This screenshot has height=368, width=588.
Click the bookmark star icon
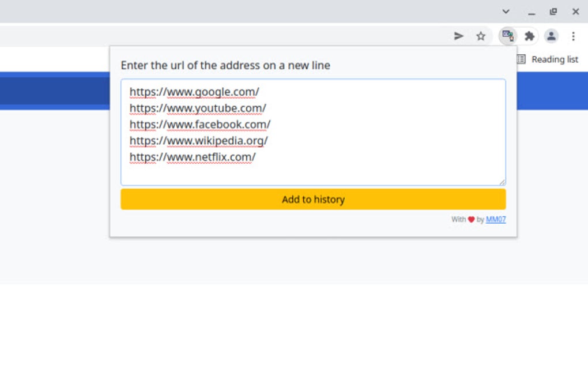[481, 36]
